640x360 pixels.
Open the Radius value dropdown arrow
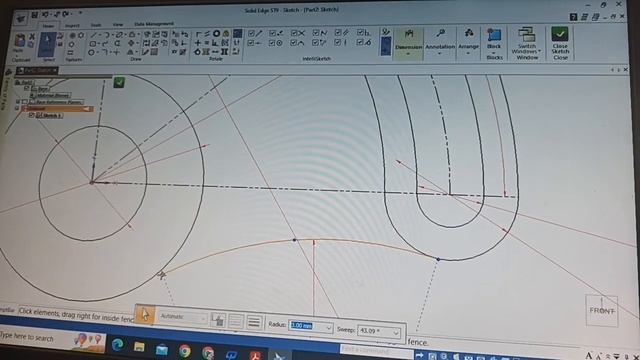(328, 328)
